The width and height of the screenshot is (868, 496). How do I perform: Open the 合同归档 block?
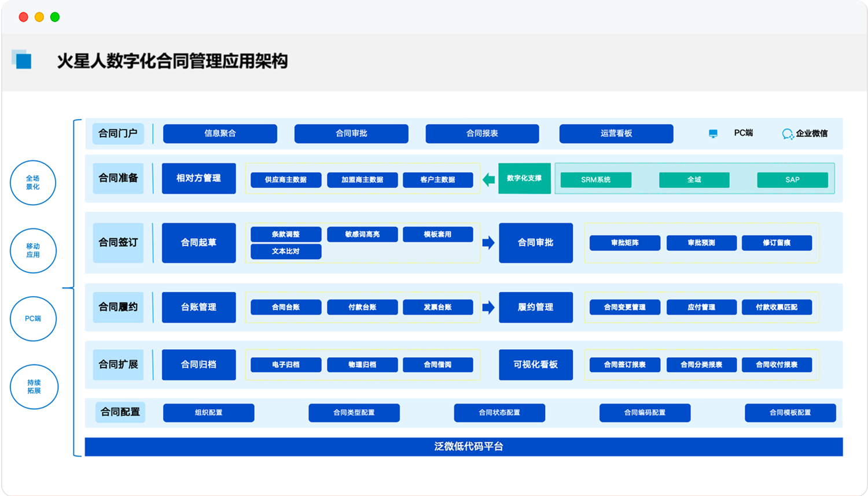198,365
